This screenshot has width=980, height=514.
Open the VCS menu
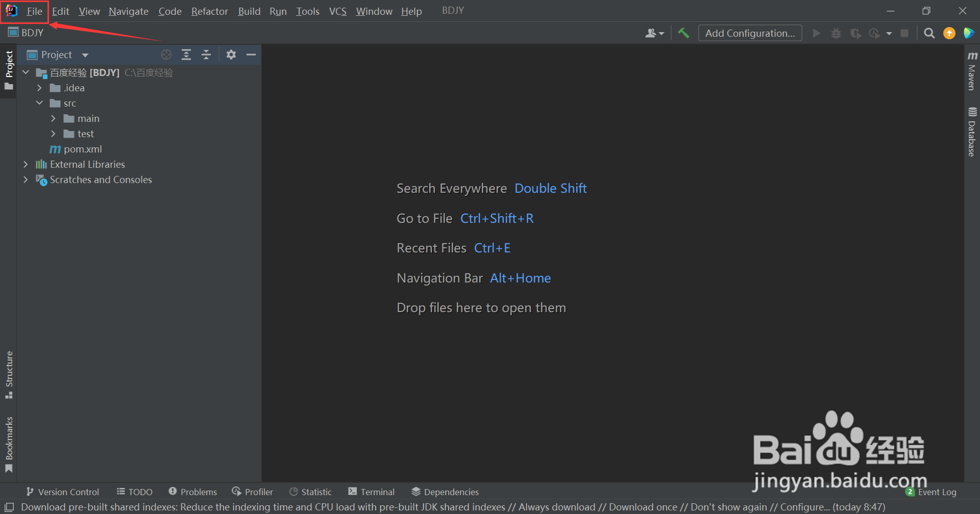click(337, 11)
